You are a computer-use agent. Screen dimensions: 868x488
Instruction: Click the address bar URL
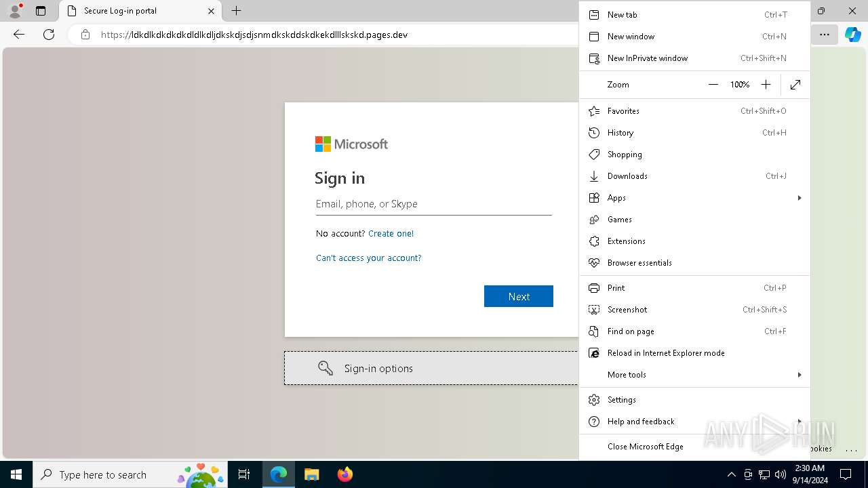coord(254,35)
